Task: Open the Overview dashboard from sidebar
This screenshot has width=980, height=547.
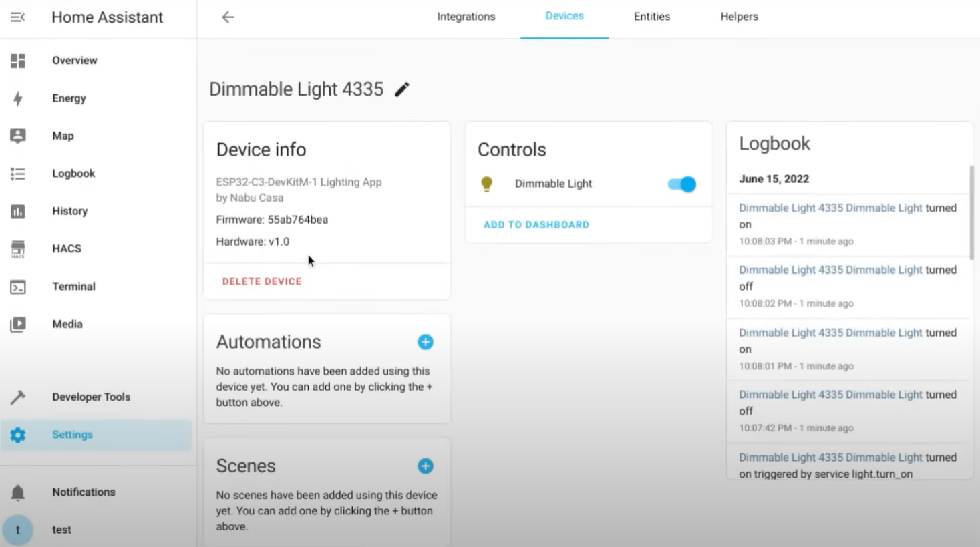Action: click(x=18, y=60)
